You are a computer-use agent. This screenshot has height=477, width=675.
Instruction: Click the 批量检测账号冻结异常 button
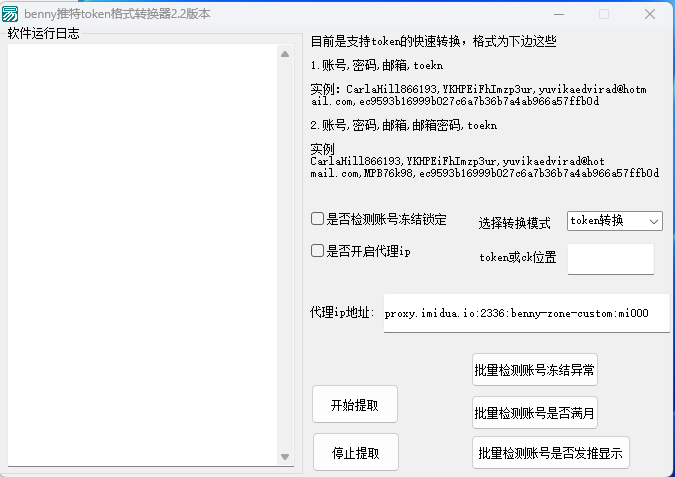(x=535, y=369)
